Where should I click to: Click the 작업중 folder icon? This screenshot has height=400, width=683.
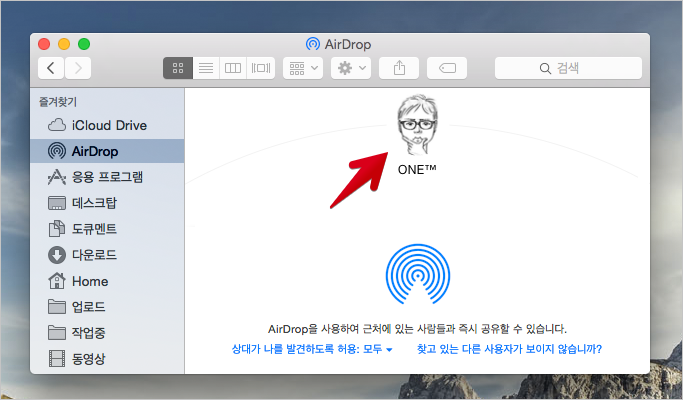tap(57, 333)
